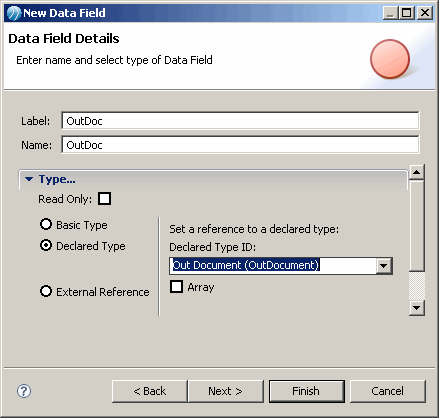Enable the Read Only checkbox
The width and height of the screenshot is (439, 418).
(104, 199)
